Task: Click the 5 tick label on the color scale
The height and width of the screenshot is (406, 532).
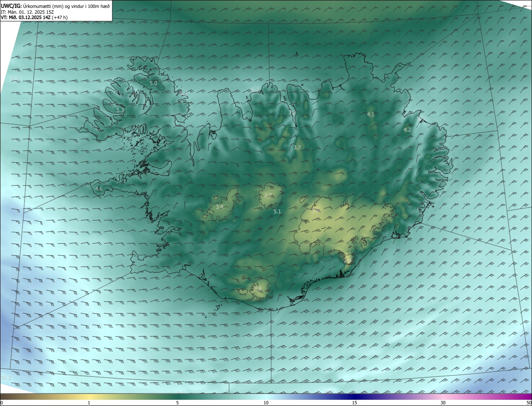Action: pos(177,403)
